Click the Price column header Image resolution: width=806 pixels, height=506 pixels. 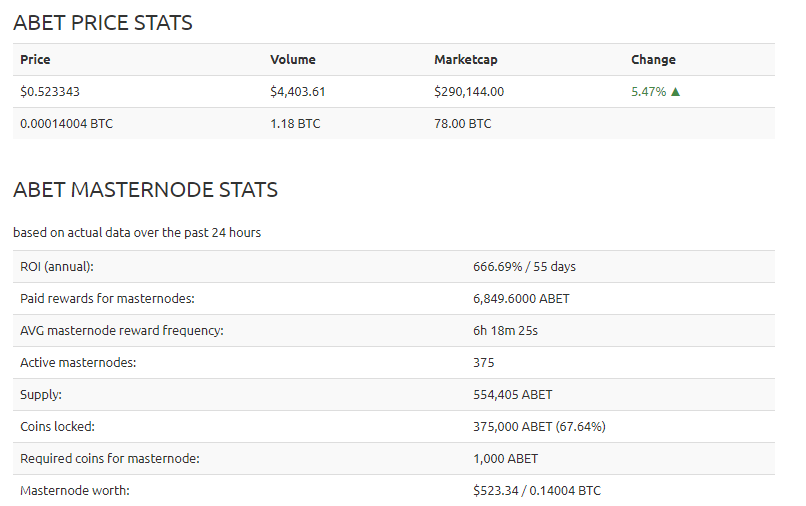click(35, 60)
